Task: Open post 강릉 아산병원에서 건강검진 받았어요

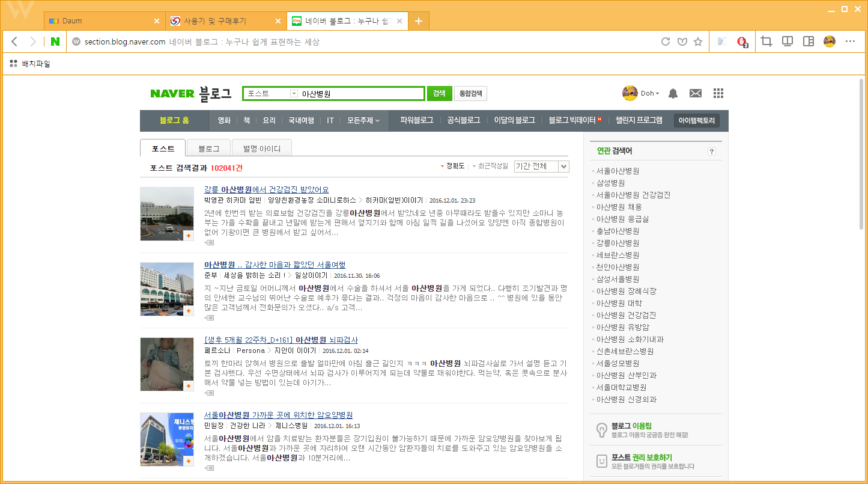Action: pyautogui.click(x=266, y=189)
